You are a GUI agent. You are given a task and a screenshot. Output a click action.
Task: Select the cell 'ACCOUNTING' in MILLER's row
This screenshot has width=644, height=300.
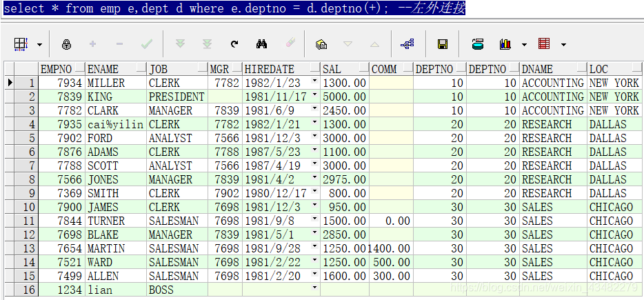coord(554,83)
